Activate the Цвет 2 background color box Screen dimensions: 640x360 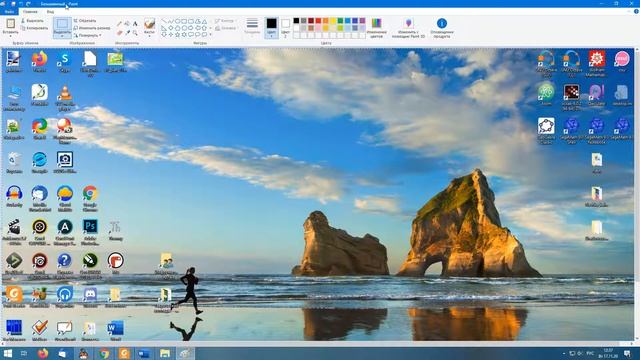pos(285,28)
